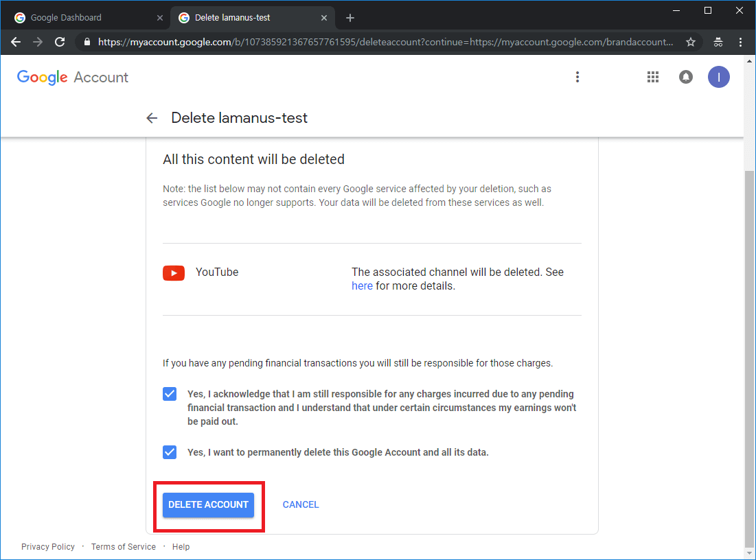This screenshot has height=560, width=756.
Task: Click the CANCEL button
Action: [301, 504]
